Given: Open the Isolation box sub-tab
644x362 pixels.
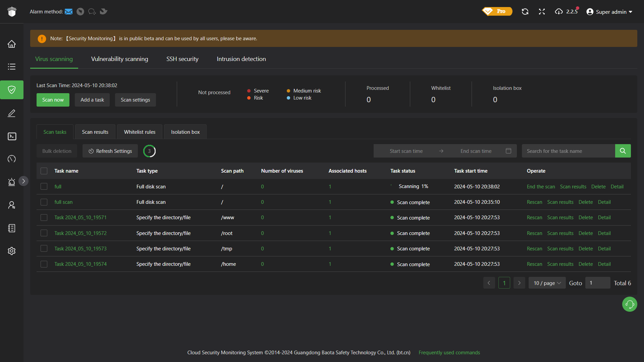Looking at the screenshot, I should 185,132.
